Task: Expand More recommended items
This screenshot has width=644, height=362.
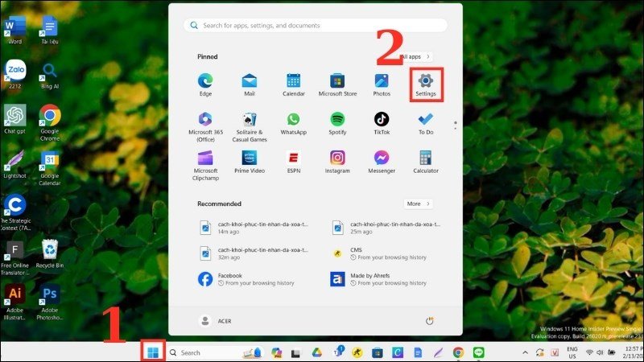Action: pyautogui.click(x=418, y=204)
